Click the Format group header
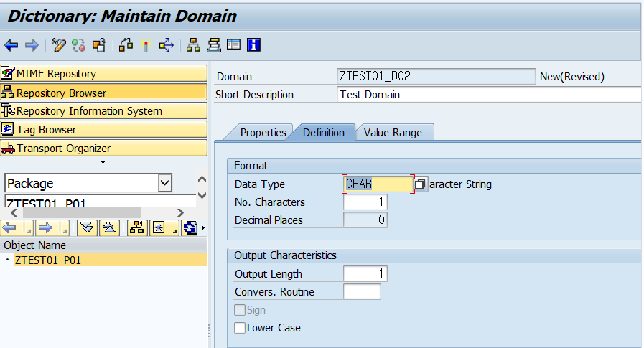644x348 pixels. coord(434,166)
